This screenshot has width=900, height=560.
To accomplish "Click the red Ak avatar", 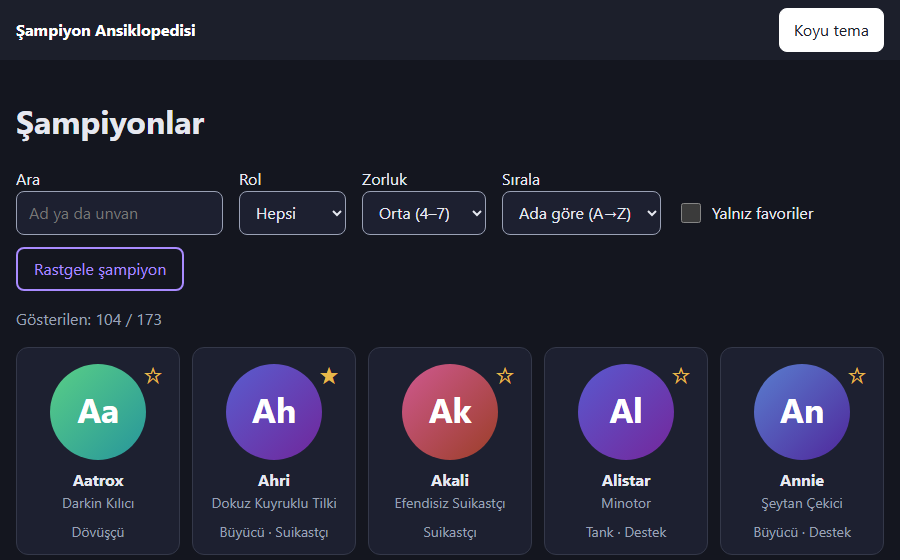I will [450, 412].
